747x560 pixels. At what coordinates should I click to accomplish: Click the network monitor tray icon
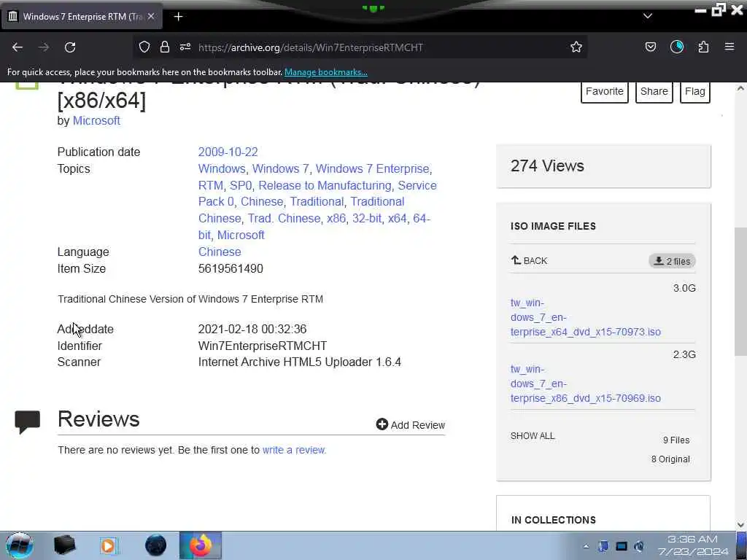pyautogui.click(x=622, y=546)
